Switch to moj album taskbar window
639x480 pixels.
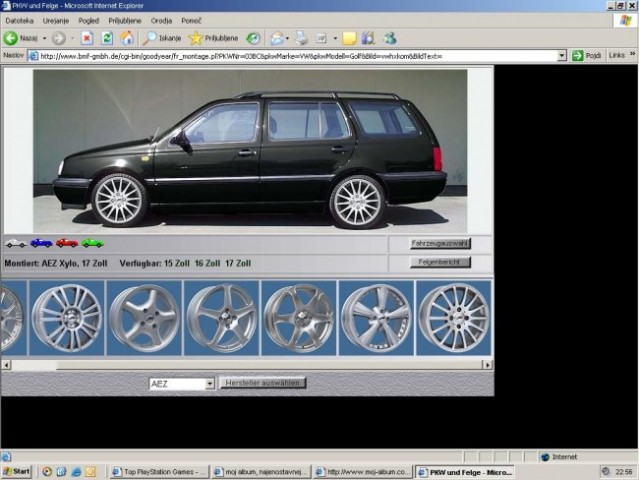261,472
